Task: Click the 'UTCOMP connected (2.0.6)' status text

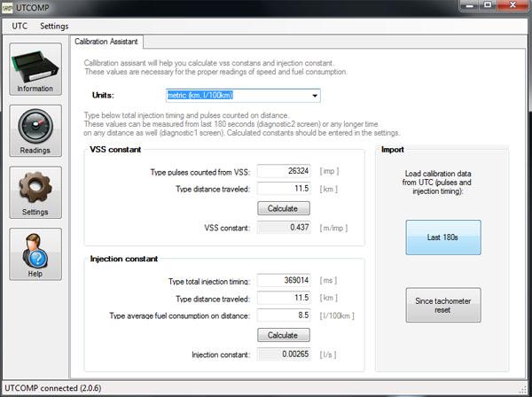Action: (53, 388)
